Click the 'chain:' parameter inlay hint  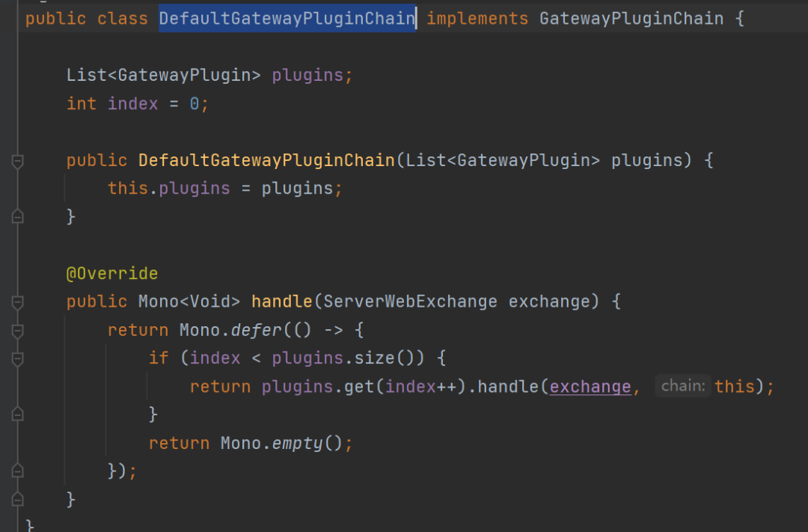pos(683,386)
